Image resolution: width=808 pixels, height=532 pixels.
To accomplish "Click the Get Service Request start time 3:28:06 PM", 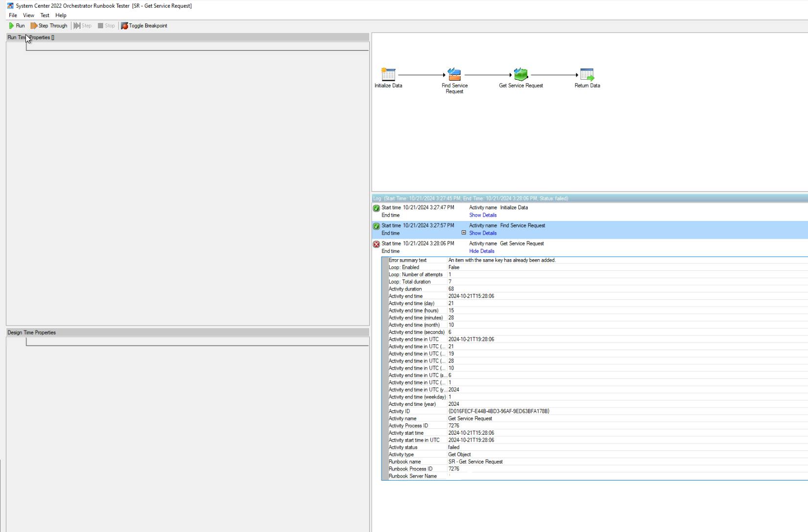I will click(x=428, y=244).
